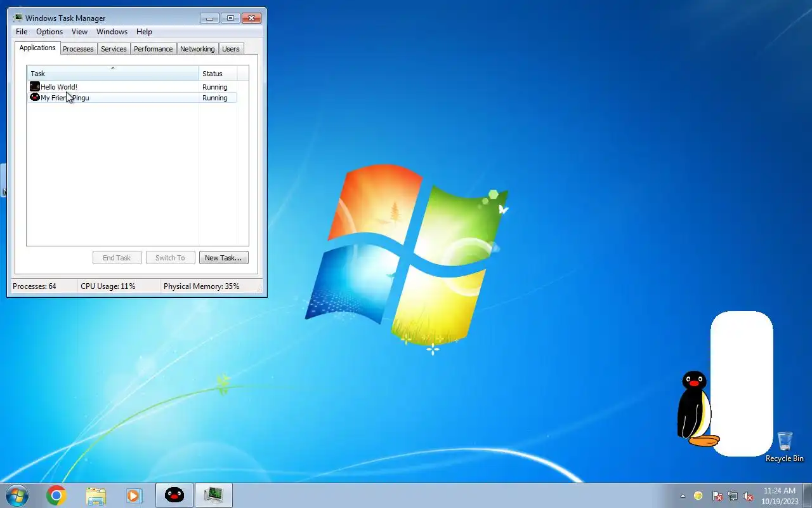
Task: Click the Processes: 64 status text
Action: coord(34,286)
